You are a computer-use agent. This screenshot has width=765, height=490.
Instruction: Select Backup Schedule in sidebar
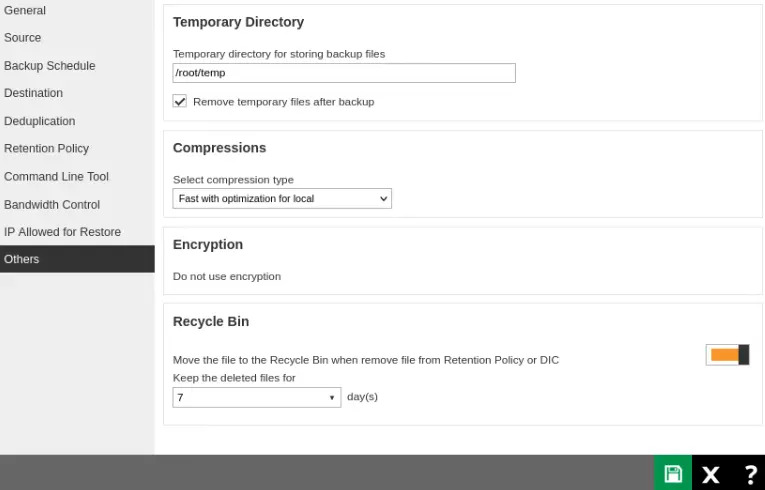50,66
